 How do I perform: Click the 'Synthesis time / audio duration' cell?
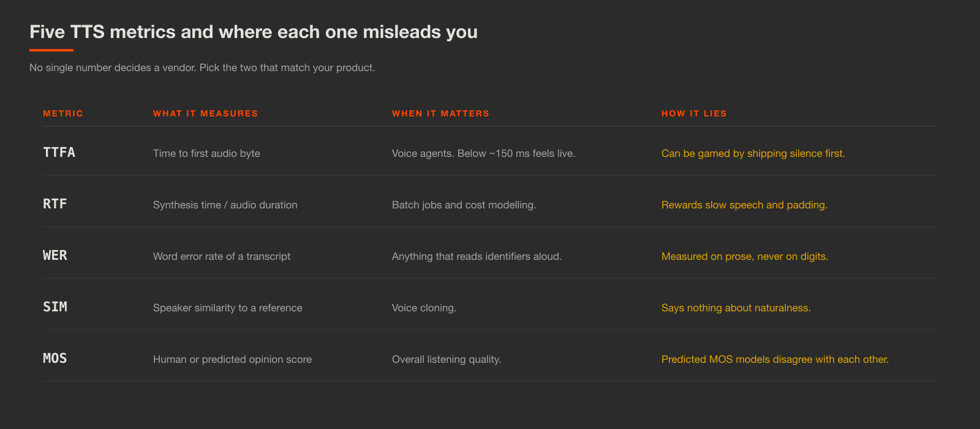225,205
